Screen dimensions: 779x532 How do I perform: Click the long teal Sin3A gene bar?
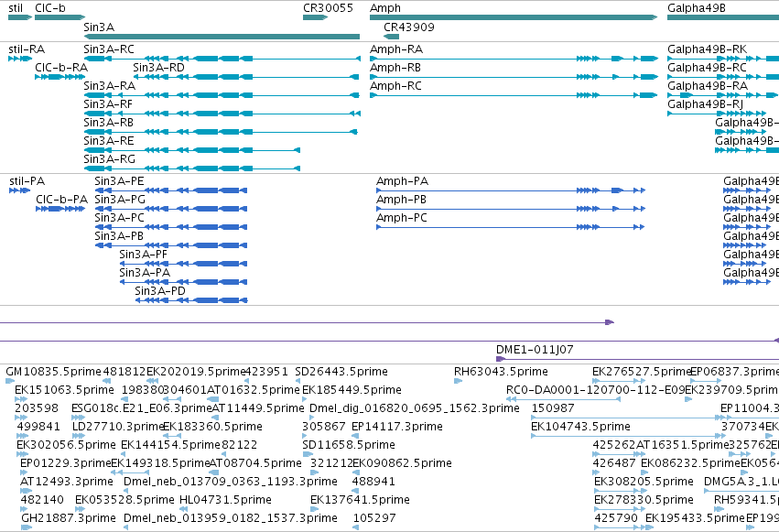coord(222,37)
